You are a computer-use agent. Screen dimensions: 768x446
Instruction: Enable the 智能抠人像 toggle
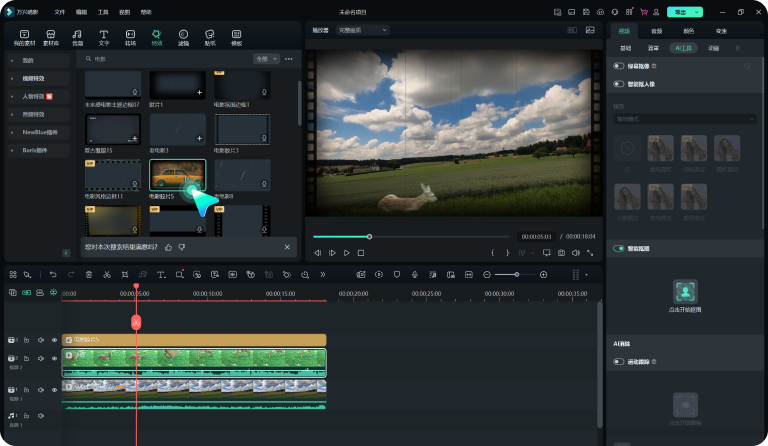619,84
